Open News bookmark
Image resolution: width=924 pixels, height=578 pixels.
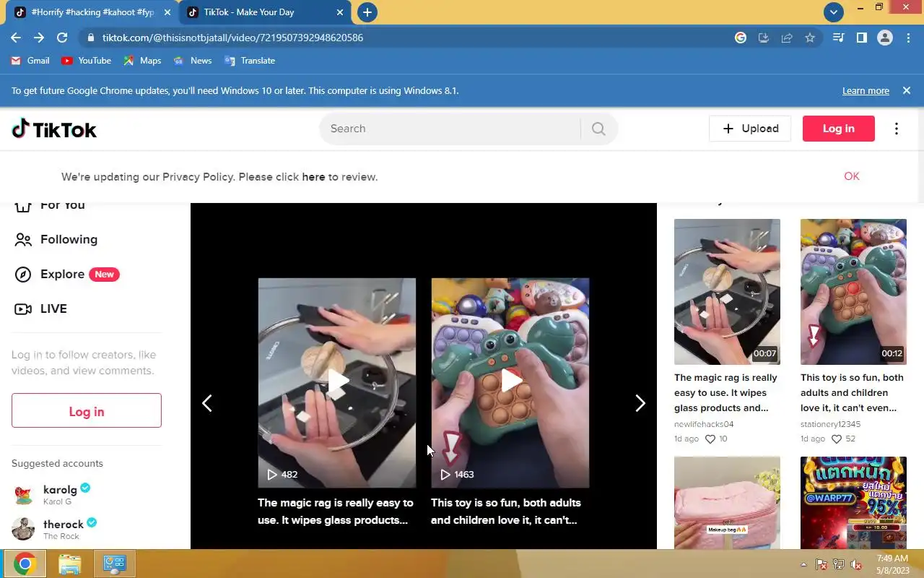(192, 61)
